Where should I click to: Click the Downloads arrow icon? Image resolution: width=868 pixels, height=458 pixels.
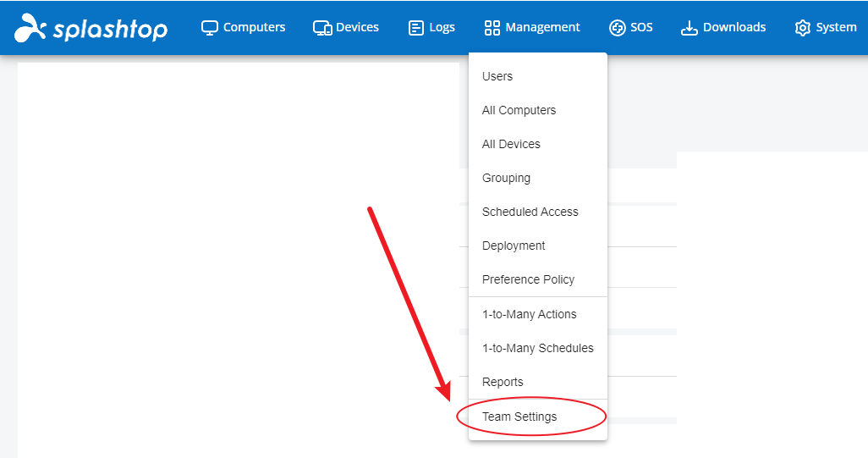(x=689, y=28)
